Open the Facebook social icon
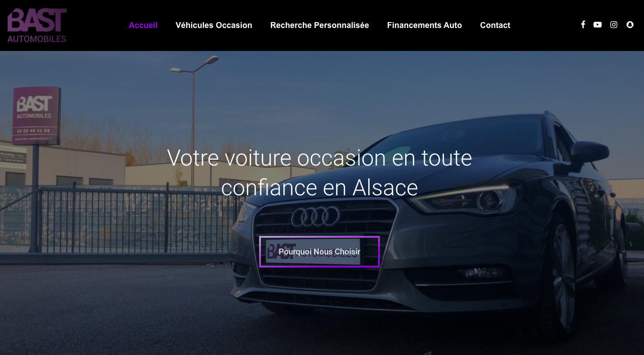Viewport: 644px width, 355px height. [x=583, y=25]
